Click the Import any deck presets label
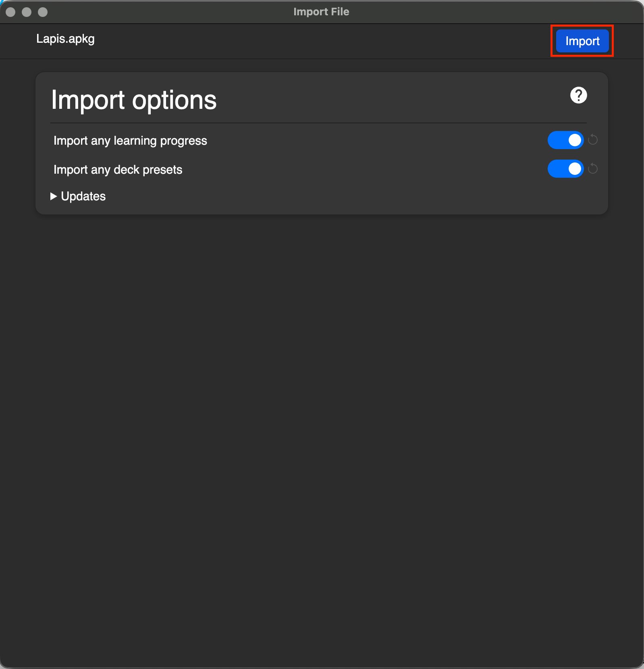644x669 pixels. click(x=118, y=170)
